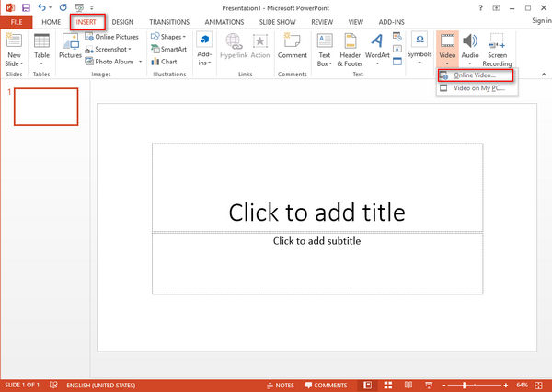
Task: Click the Object icon in Text group
Action: click(x=397, y=62)
